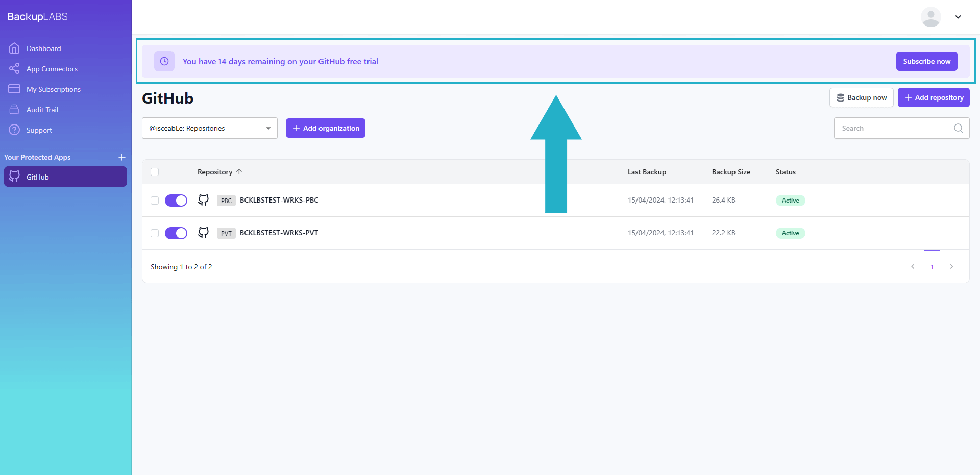
Task: Disable backup toggle for BCKLBSTEST-WRKS-PVT
Action: coord(176,233)
